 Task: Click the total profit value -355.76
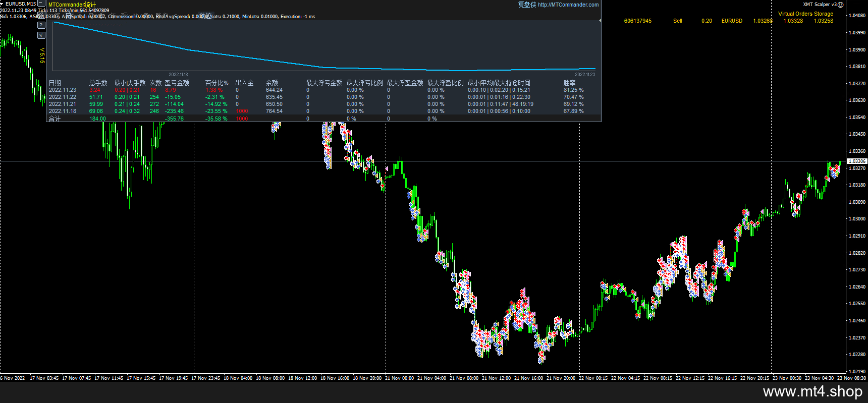pyautogui.click(x=174, y=119)
